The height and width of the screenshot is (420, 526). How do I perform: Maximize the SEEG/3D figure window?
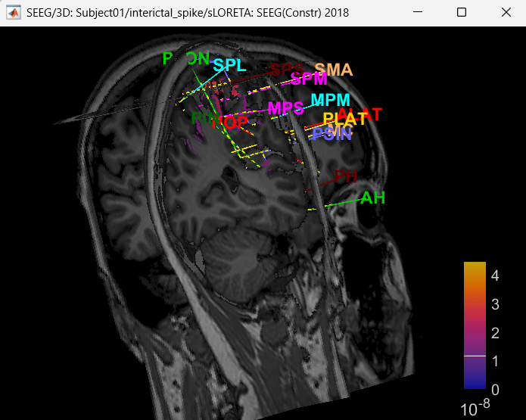[x=462, y=14]
